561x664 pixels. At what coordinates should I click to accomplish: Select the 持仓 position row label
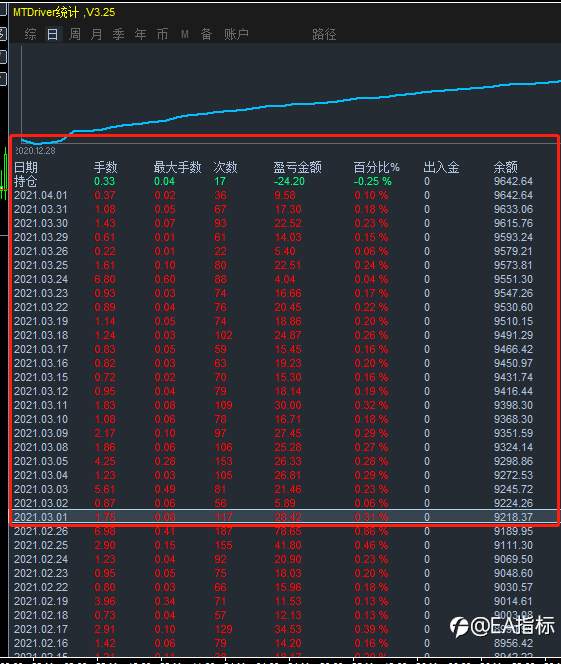pyautogui.click(x=26, y=181)
